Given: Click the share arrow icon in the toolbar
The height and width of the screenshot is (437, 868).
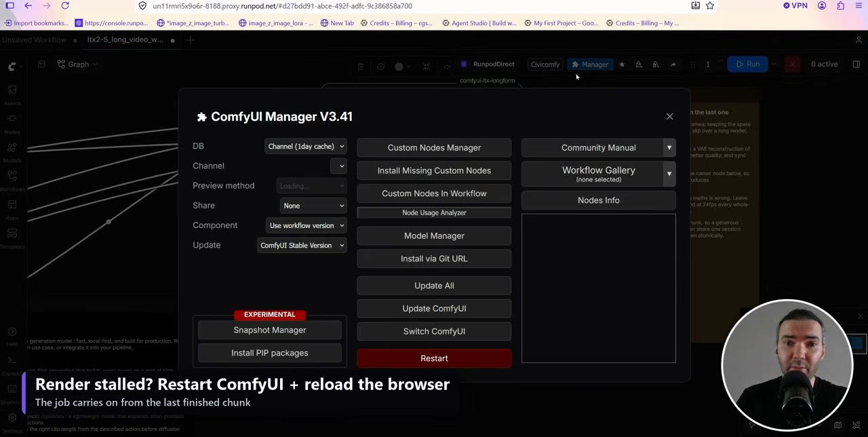Looking at the screenshot, I should coord(673,64).
